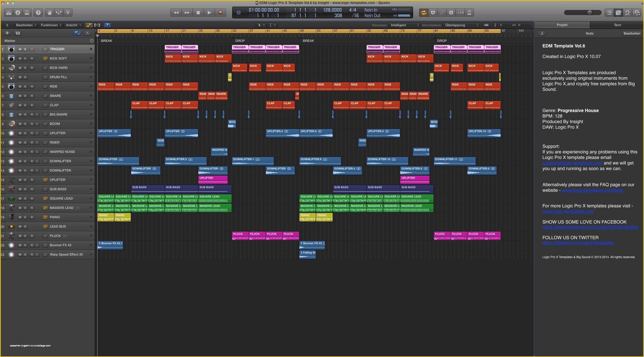Open the Funktionen menu
The image size is (644, 357).
pos(49,25)
